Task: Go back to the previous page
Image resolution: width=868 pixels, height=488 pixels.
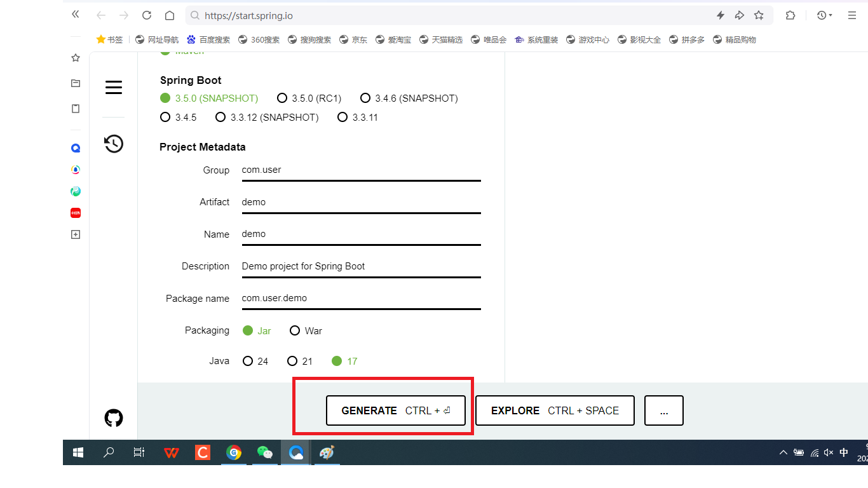Action: [100, 15]
